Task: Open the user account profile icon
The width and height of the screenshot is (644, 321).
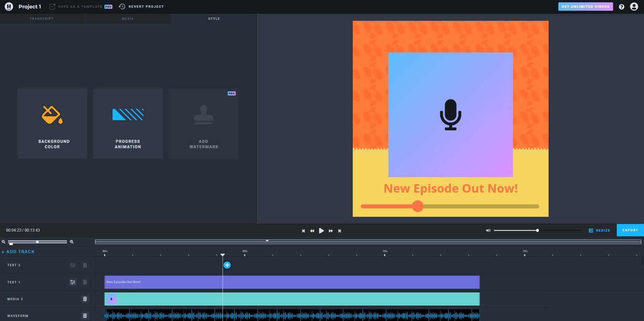Action: (634, 6)
